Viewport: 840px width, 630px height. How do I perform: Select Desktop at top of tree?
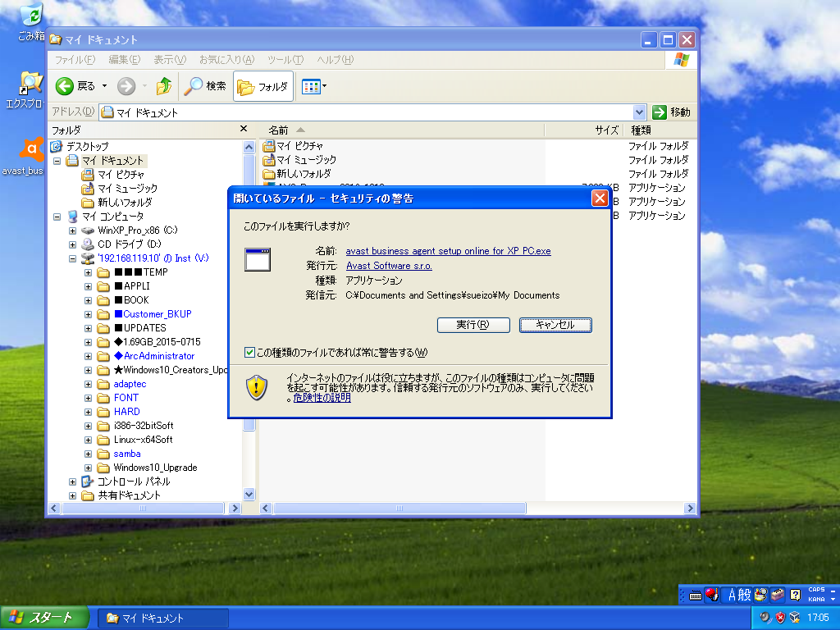pyautogui.click(x=87, y=146)
